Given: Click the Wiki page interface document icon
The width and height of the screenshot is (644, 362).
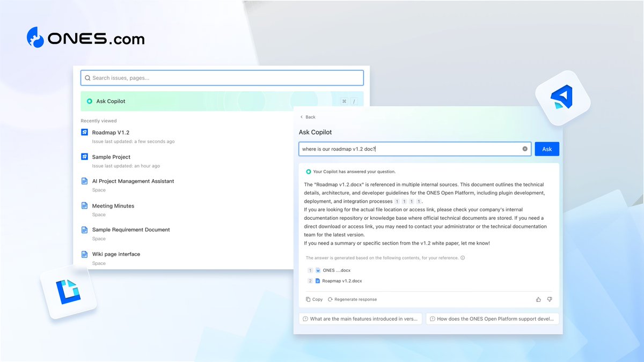Looking at the screenshot, I should 84,254.
